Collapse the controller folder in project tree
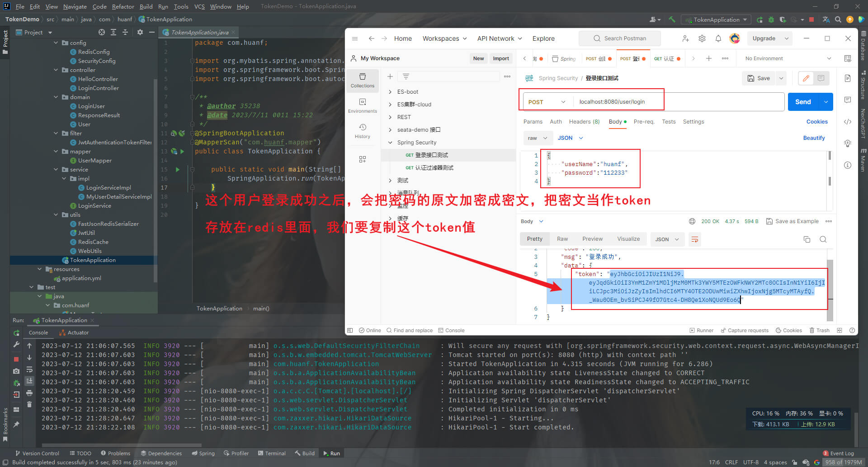 coord(56,70)
